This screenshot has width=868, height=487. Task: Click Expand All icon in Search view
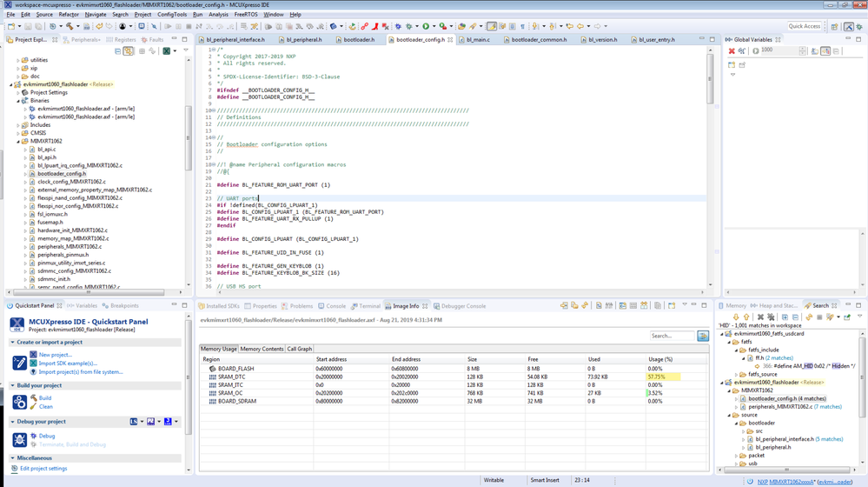pos(785,317)
